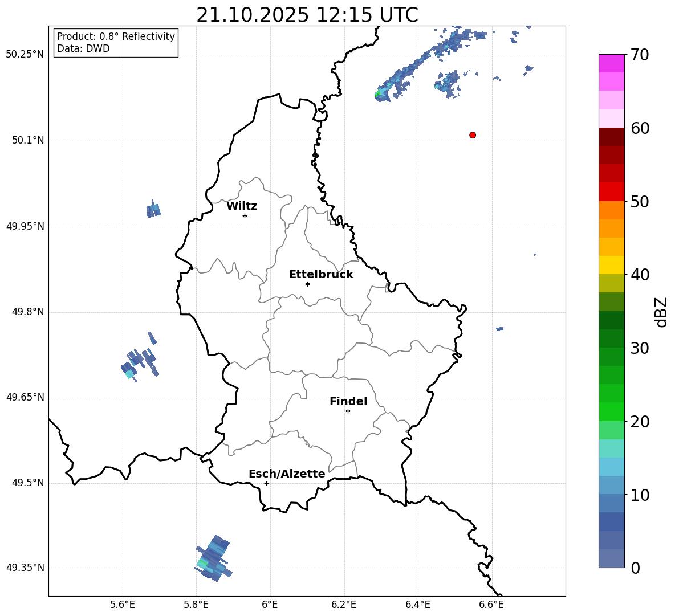This screenshot has height=616, width=675.
Task: Click the 6.2°E longitude label
Action: coord(344,605)
